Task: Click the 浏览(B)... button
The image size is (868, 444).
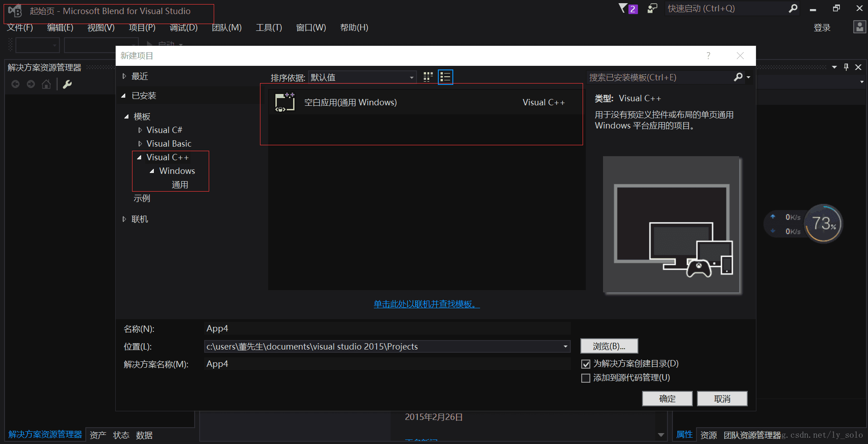Action: (x=609, y=346)
